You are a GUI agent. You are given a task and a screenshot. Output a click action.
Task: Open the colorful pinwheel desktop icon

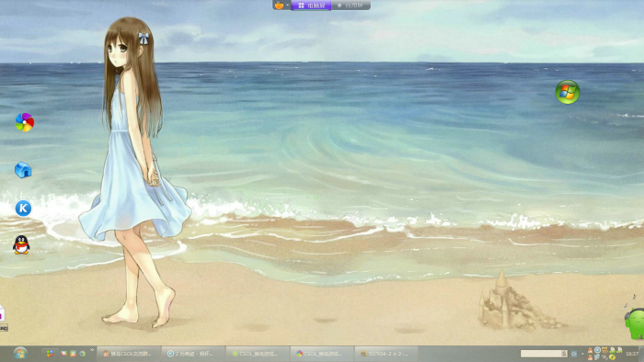tap(25, 122)
